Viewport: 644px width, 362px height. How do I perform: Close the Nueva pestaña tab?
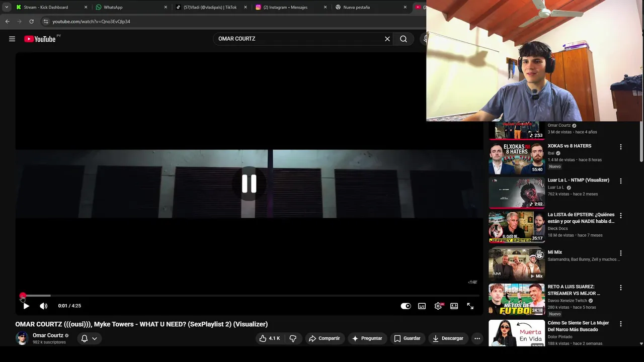[x=405, y=7]
